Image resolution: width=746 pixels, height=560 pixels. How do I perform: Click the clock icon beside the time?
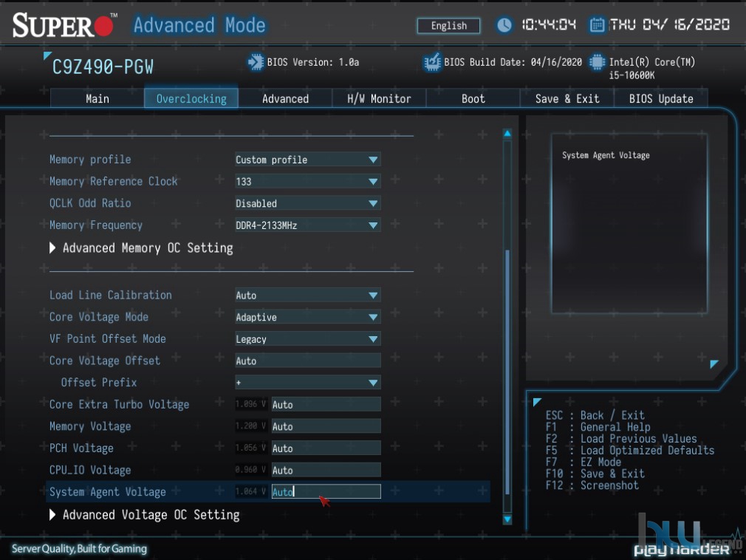(504, 25)
